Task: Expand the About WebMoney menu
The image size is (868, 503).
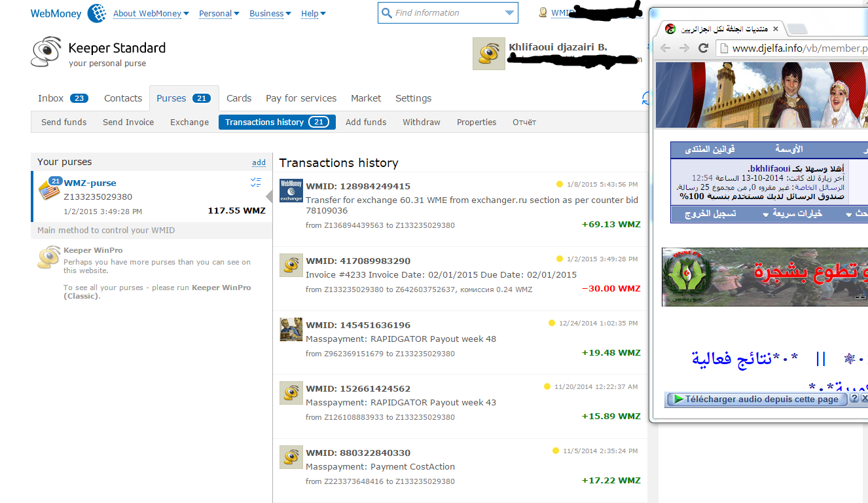Action: pyautogui.click(x=151, y=13)
